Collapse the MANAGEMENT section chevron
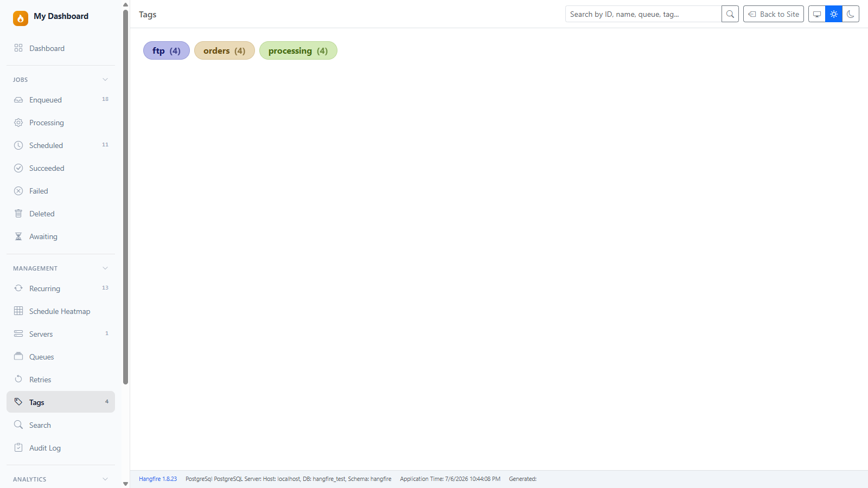Screen dimensions: 868x488 [105, 268]
